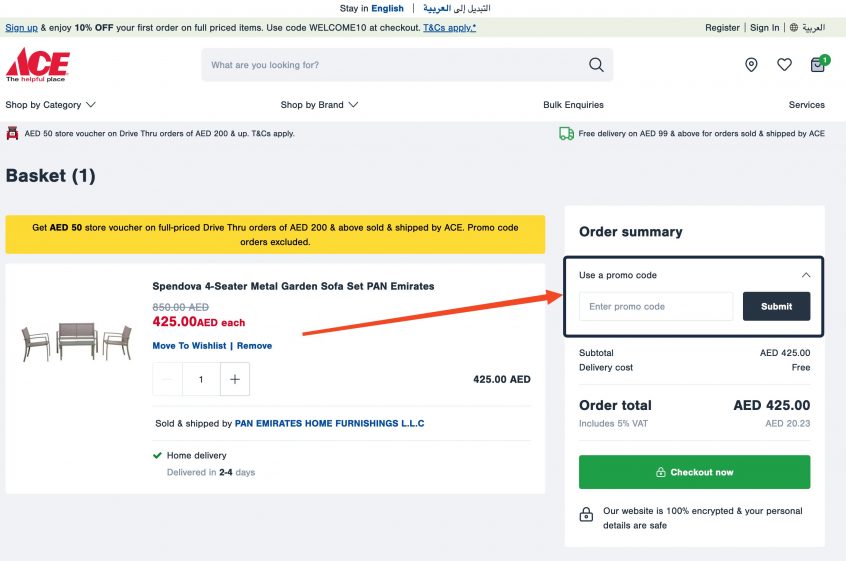Click the Home delivery checkmark icon
Viewport: 846px width, 561px height.
point(157,455)
